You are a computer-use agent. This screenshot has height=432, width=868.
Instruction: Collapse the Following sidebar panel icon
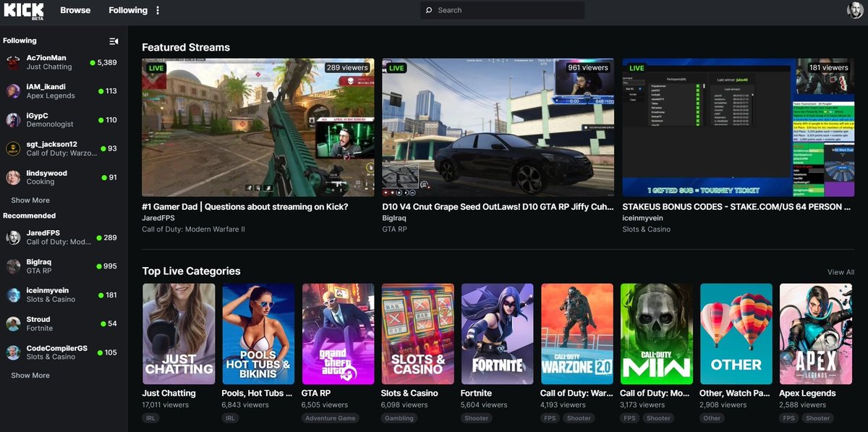pos(114,41)
